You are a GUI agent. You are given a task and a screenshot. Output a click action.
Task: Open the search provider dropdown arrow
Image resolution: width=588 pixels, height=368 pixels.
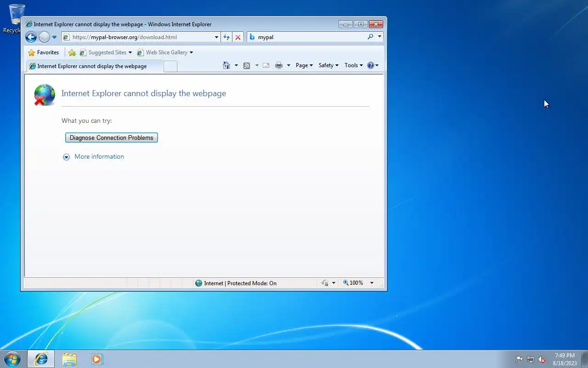379,37
